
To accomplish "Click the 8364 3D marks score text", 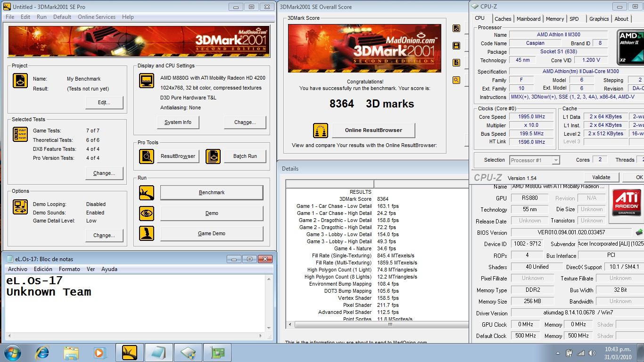I will tap(372, 104).
